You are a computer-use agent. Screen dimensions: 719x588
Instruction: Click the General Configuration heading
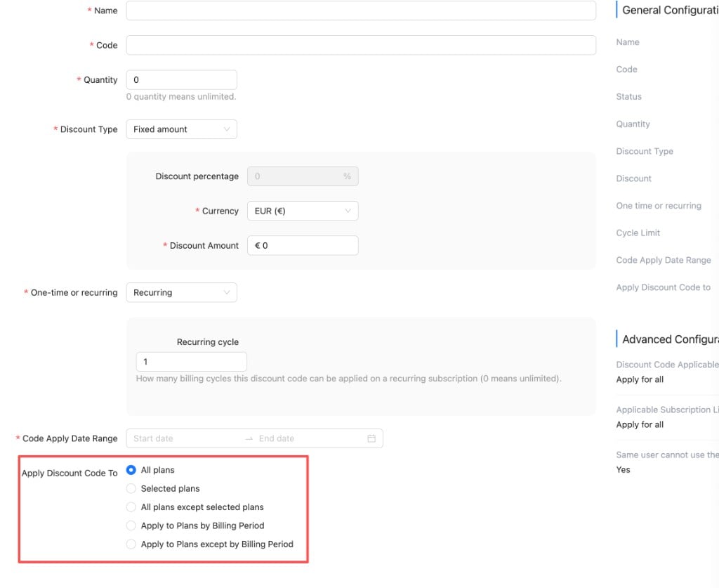coord(670,10)
